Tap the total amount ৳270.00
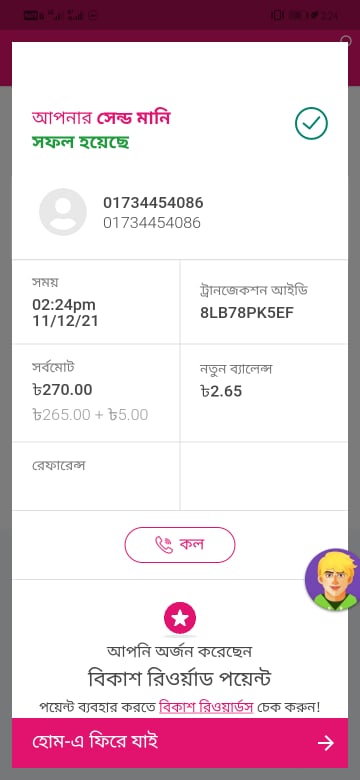The image size is (360, 780). (62, 390)
